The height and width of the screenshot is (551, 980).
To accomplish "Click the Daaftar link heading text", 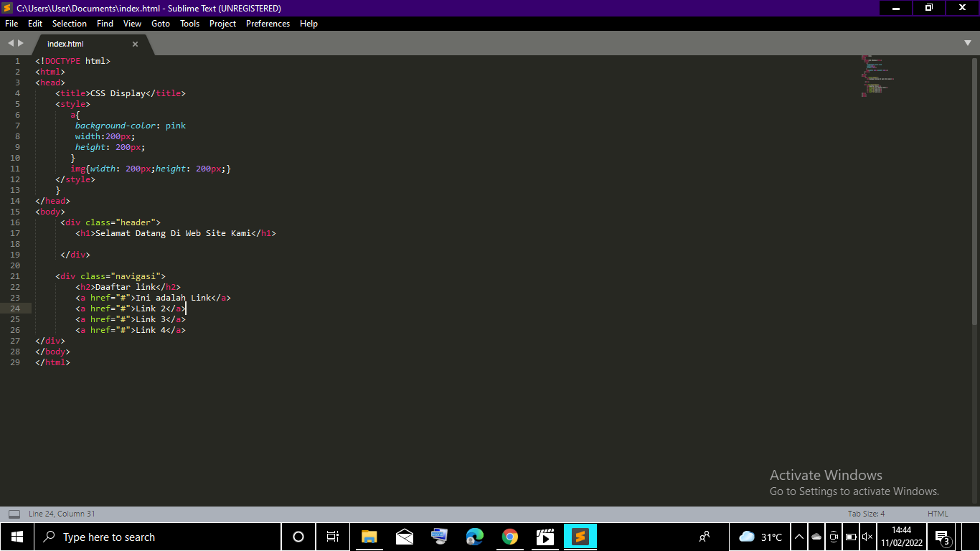I will pos(126,287).
